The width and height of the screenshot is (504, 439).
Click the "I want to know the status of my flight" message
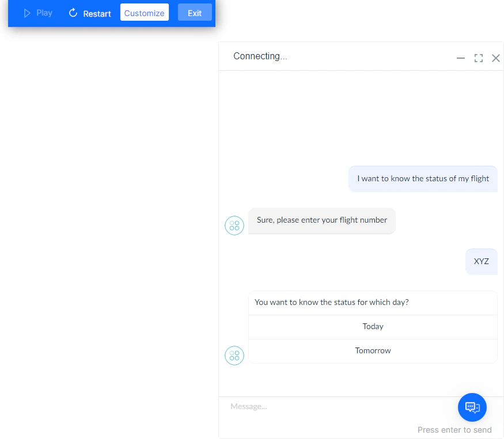423,179
